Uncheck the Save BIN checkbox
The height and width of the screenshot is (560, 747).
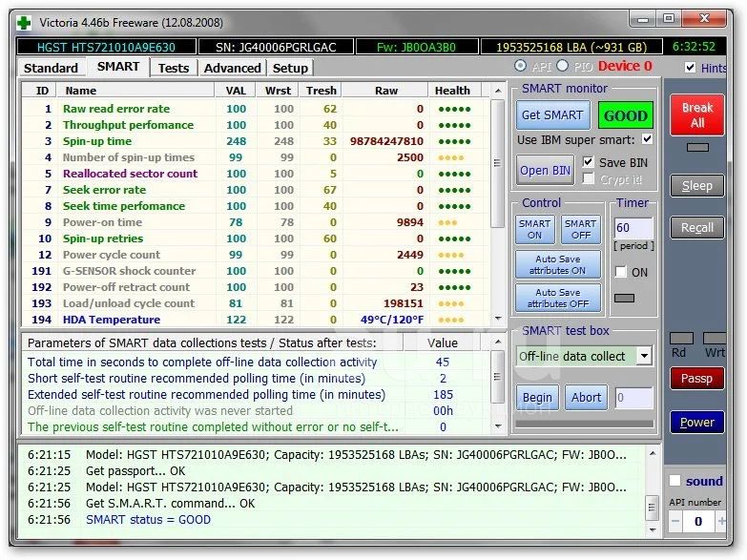(588, 162)
